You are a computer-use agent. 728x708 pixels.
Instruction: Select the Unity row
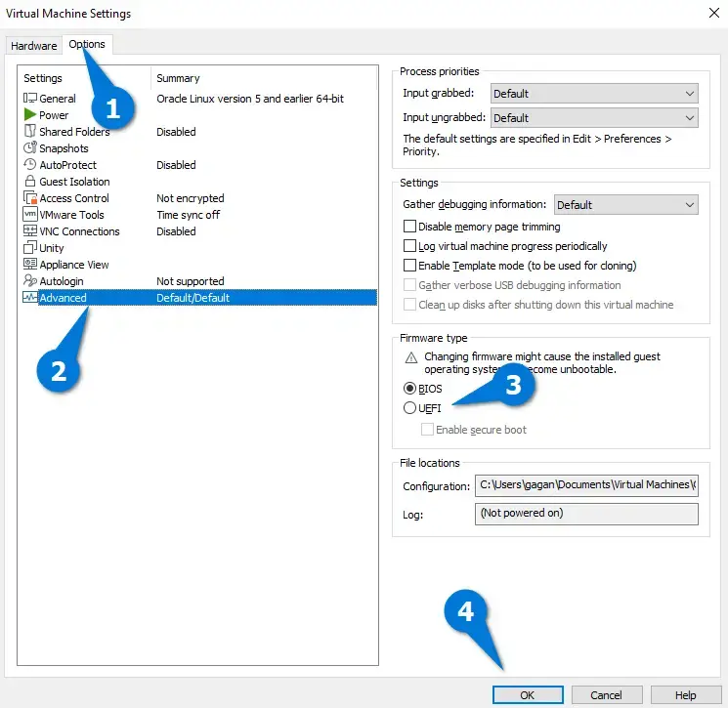pos(199,248)
